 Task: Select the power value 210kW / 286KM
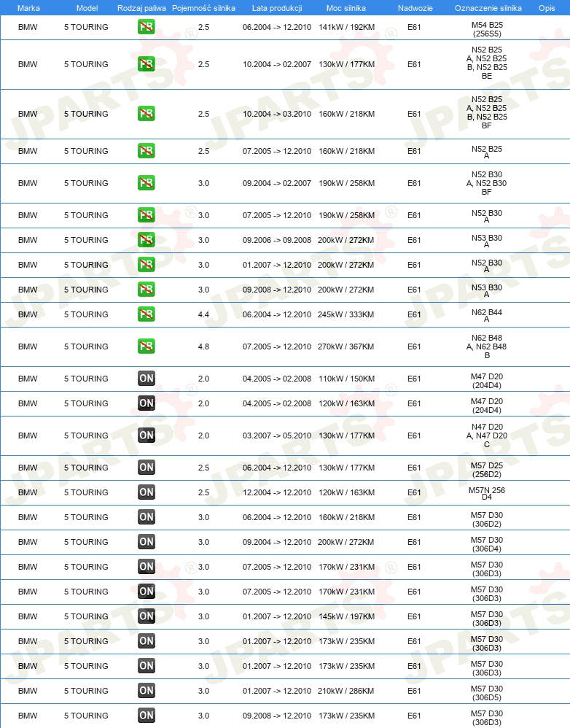click(346, 691)
